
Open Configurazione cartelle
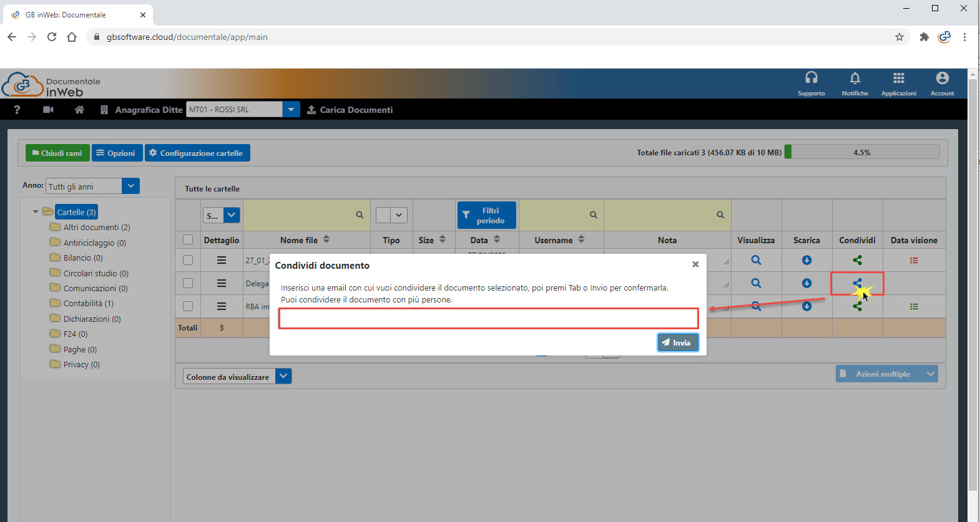pos(197,153)
